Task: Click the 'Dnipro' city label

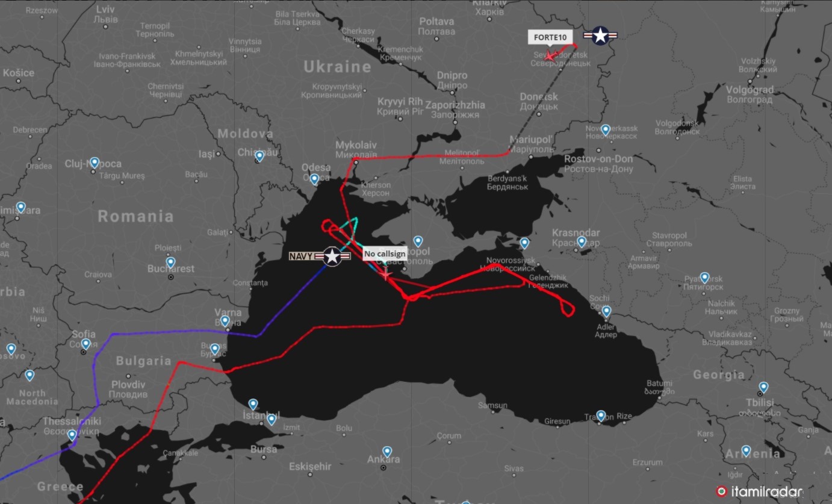Action: [x=452, y=76]
